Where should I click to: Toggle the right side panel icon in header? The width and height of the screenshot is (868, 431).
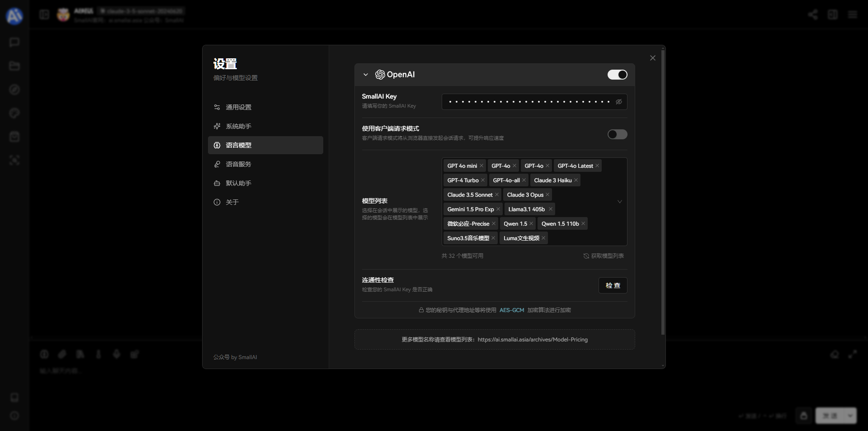point(833,15)
